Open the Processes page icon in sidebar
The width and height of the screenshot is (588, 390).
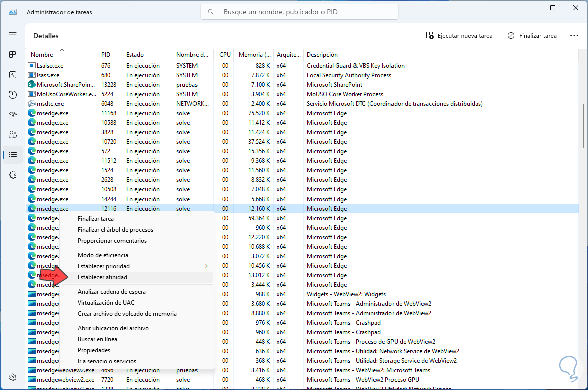tap(13, 55)
